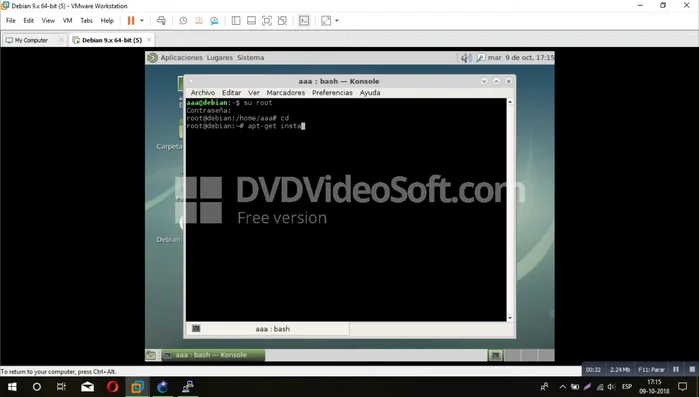
Task: Select the 'aaa : bash' Konsole session tab
Action: [x=267, y=329]
